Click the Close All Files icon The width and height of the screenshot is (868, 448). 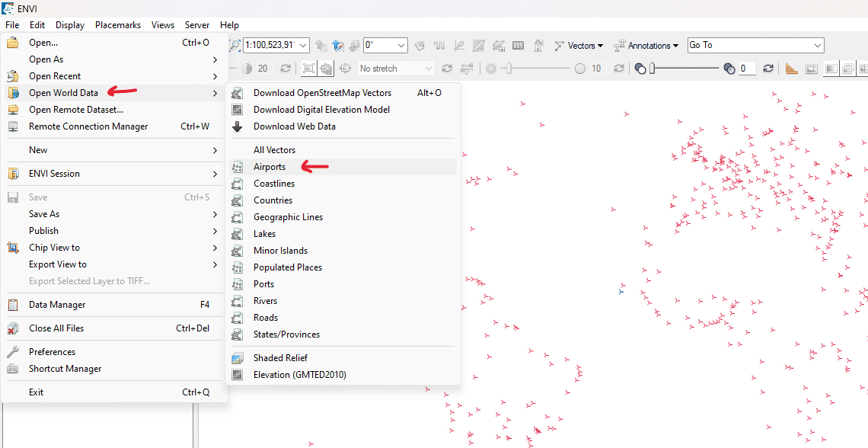click(13, 328)
